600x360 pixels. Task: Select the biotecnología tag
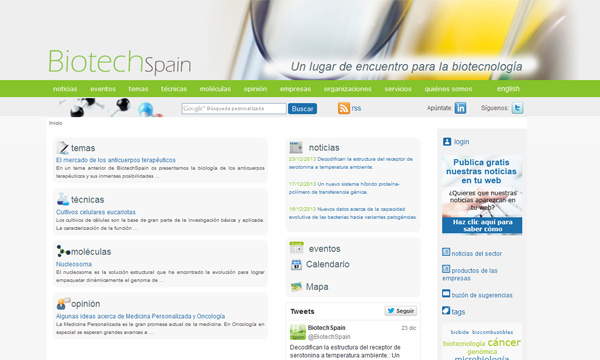[464, 344]
